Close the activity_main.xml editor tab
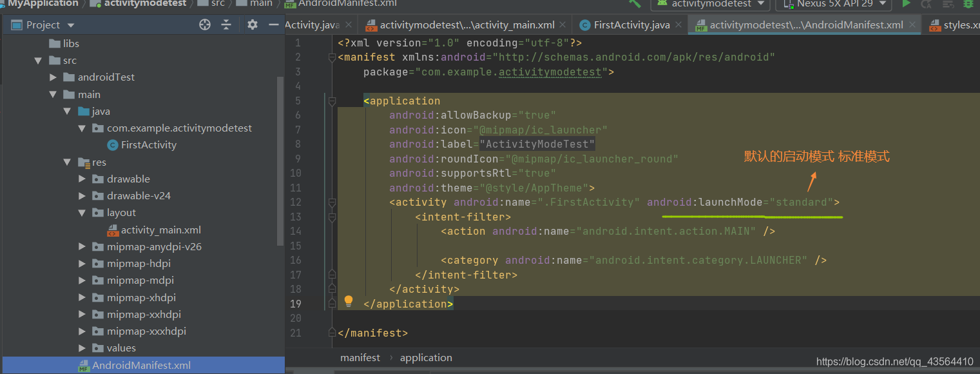Screen dimensions: 980x374 click(x=562, y=25)
